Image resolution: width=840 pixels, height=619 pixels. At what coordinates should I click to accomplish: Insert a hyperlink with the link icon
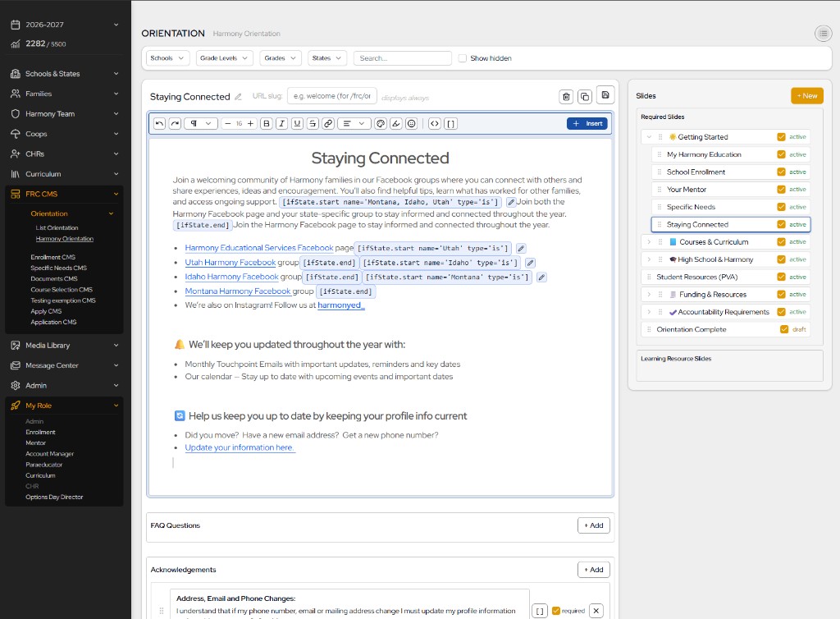[x=328, y=124]
